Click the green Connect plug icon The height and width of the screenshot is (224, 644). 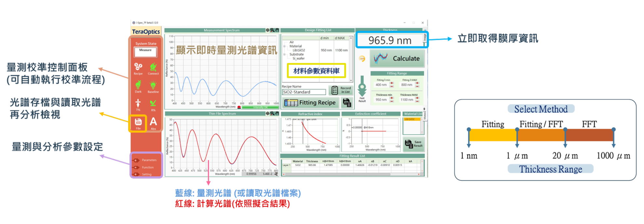click(153, 67)
